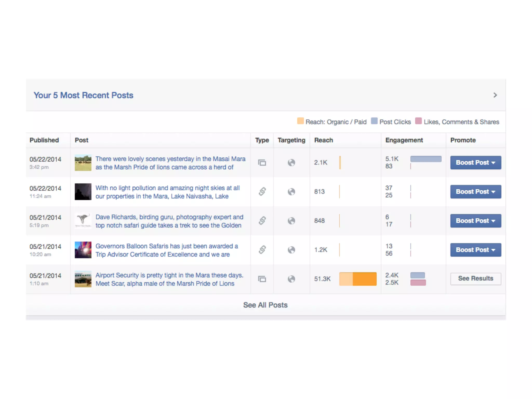Image resolution: width=532 pixels, height=399 pixels.
Task: Click link type icon for Balloon Safaris post
Action: 262,250
